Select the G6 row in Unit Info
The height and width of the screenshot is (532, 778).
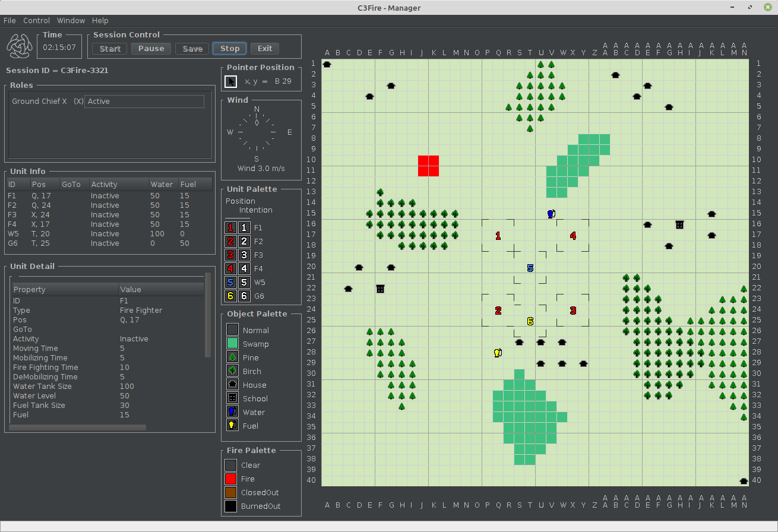tap(109, 243)
